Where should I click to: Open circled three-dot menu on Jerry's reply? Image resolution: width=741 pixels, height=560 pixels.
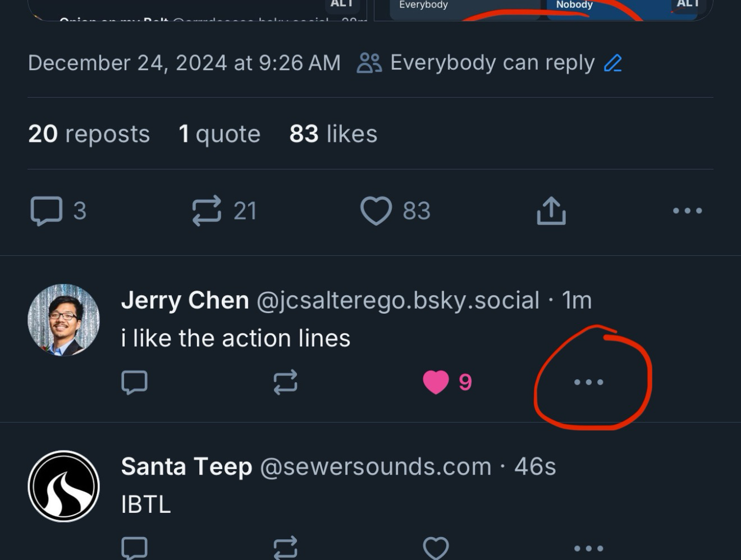click(x=588, y=382)
